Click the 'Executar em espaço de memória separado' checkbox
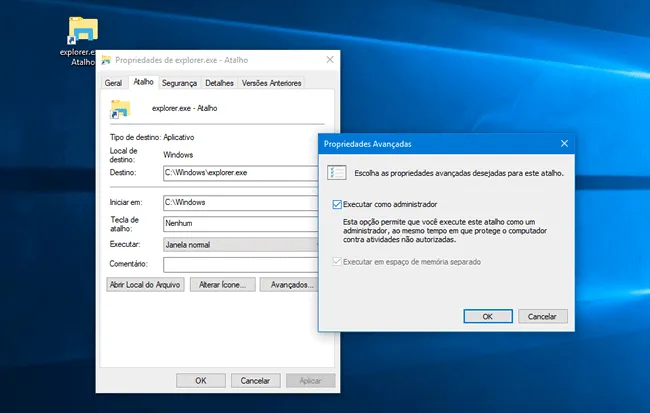650x413 pixels. pos(337,262)
